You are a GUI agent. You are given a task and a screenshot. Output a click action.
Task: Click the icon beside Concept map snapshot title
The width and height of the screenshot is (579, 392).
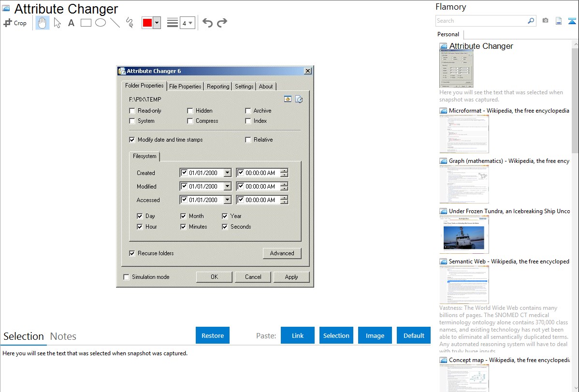click(x=443, y=360)
